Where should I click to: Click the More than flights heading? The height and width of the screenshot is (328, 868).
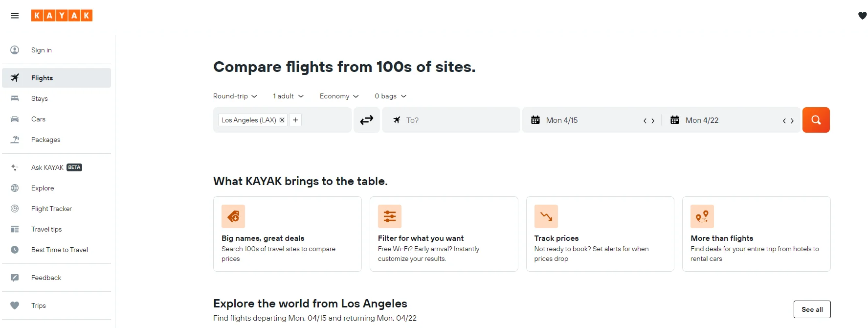tap(722, 238)
